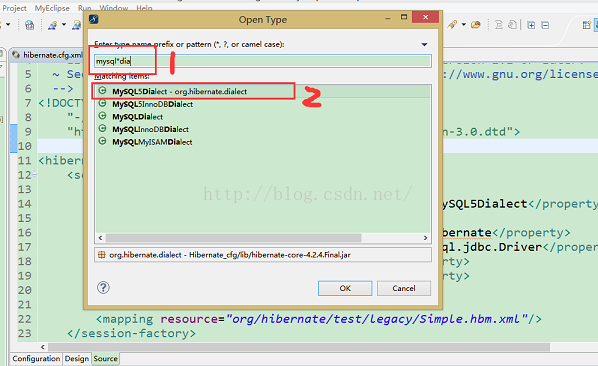
Task: Click the Collapse All minus icon in toolbar
Action: click(x=545, y=25)
